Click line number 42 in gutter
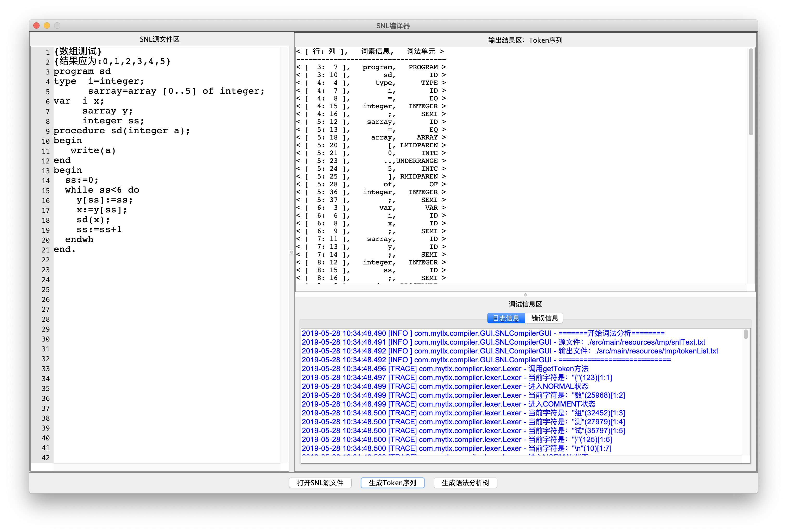 tap(46, 458)
